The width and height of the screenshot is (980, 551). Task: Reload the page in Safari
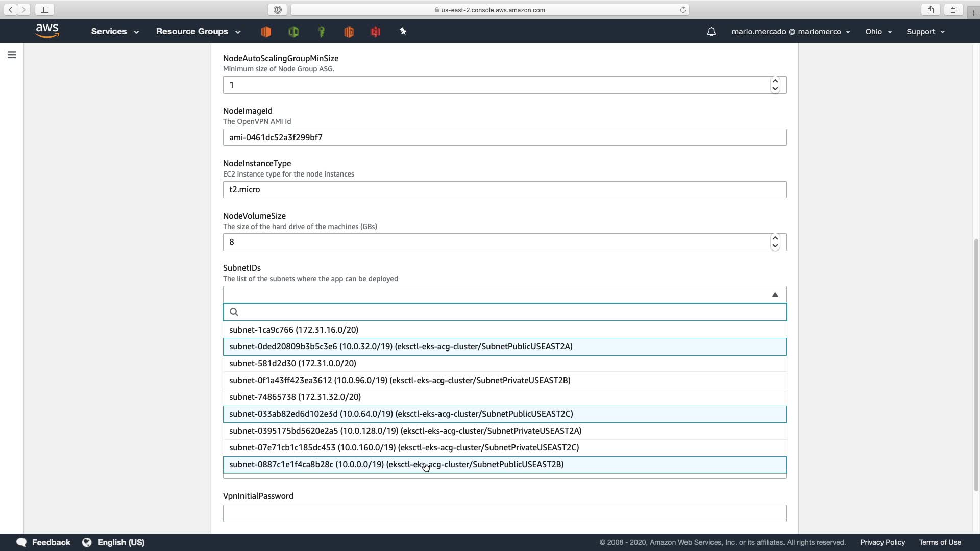pos(682,10)
